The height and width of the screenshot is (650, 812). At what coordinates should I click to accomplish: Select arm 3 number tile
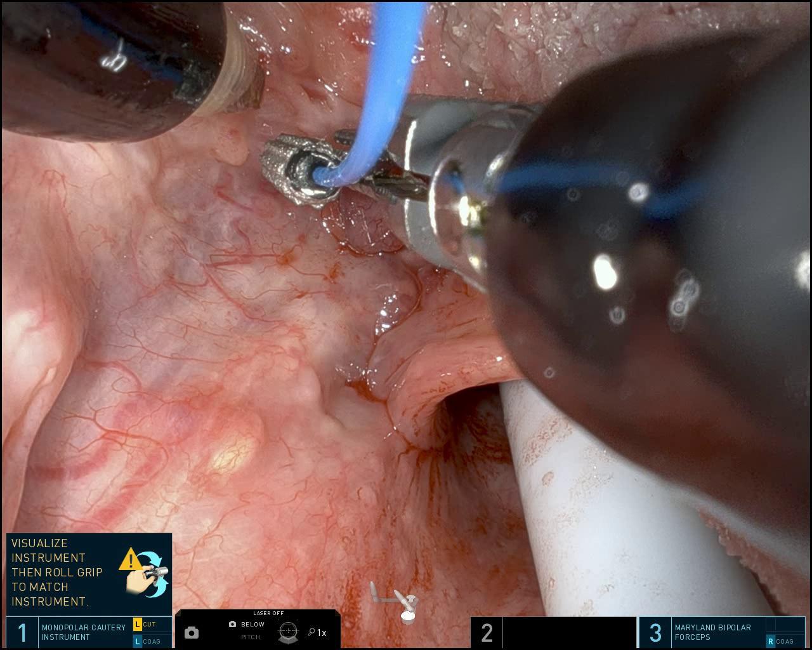[x=655, y=633]
